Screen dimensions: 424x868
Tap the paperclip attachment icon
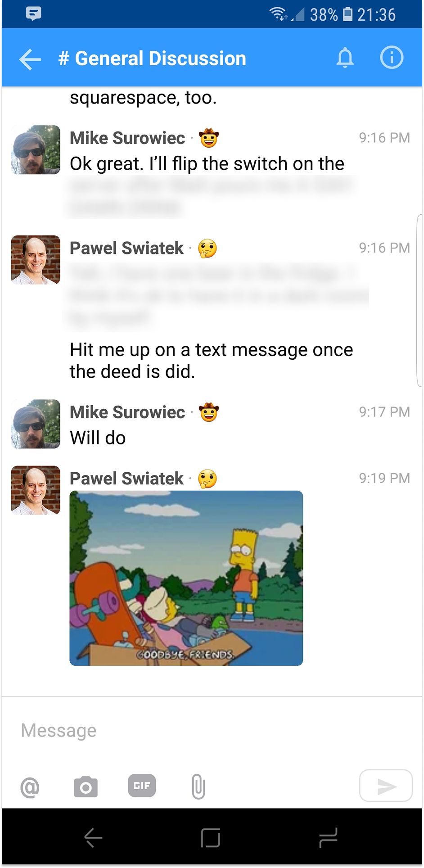pyautogui.click(x=198, y=787)
